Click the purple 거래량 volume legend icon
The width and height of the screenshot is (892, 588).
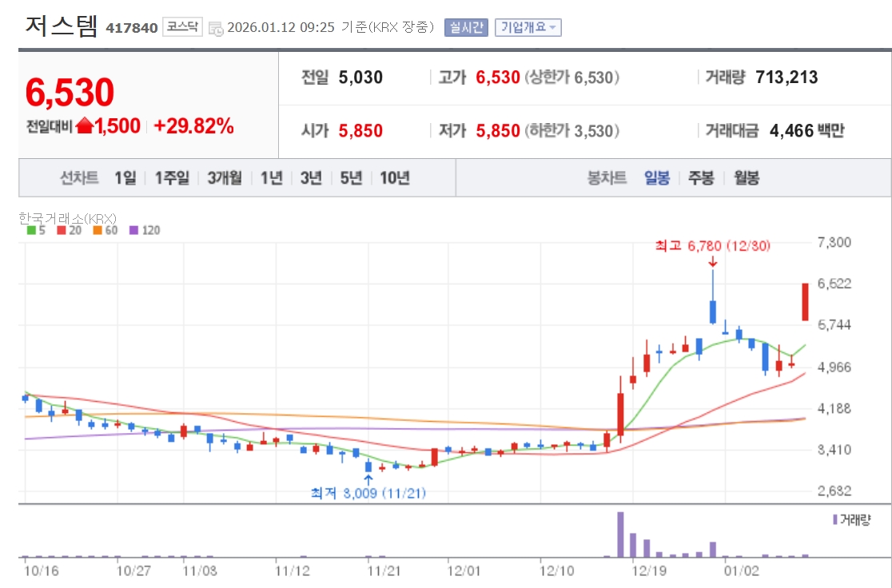(x=835, y=519)
